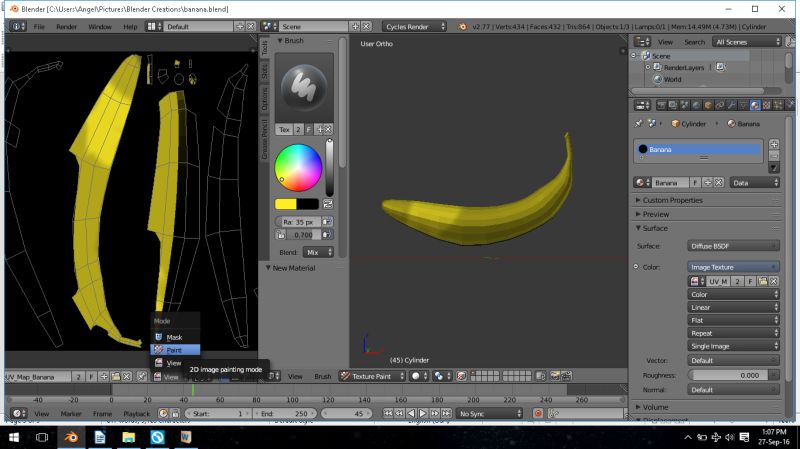
Task: Open the viewport shading dropdown
Action: click(x=419, y=376)
